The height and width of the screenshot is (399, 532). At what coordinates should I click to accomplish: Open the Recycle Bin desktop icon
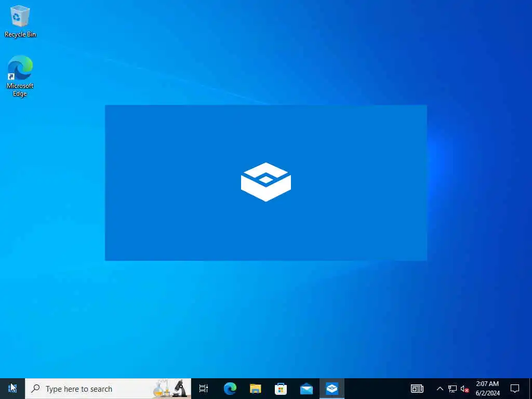coord(20,21)
